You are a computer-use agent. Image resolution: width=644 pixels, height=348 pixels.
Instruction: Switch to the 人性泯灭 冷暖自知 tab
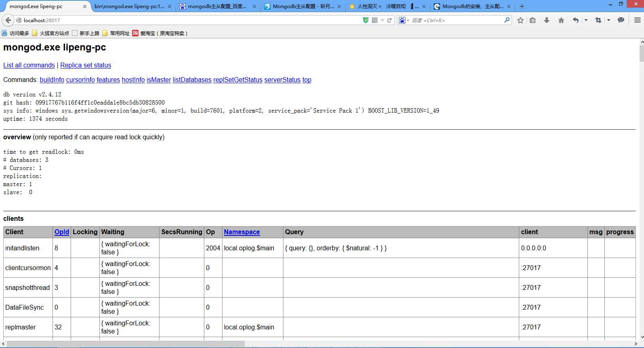[387, 6]
